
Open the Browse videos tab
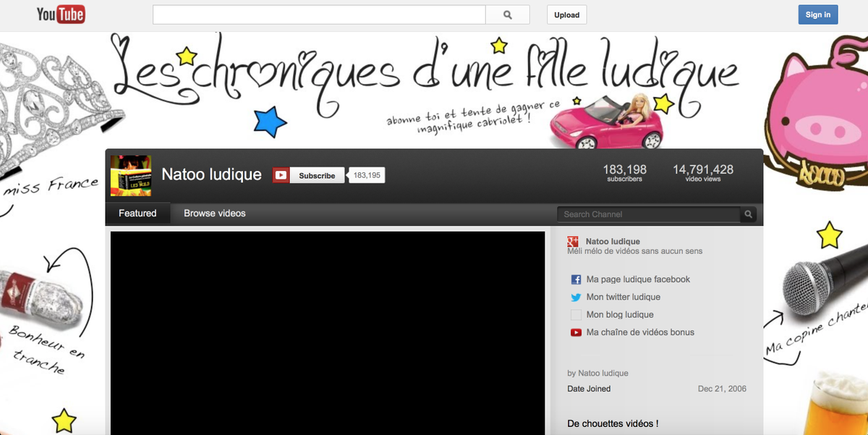coord(215,214)
